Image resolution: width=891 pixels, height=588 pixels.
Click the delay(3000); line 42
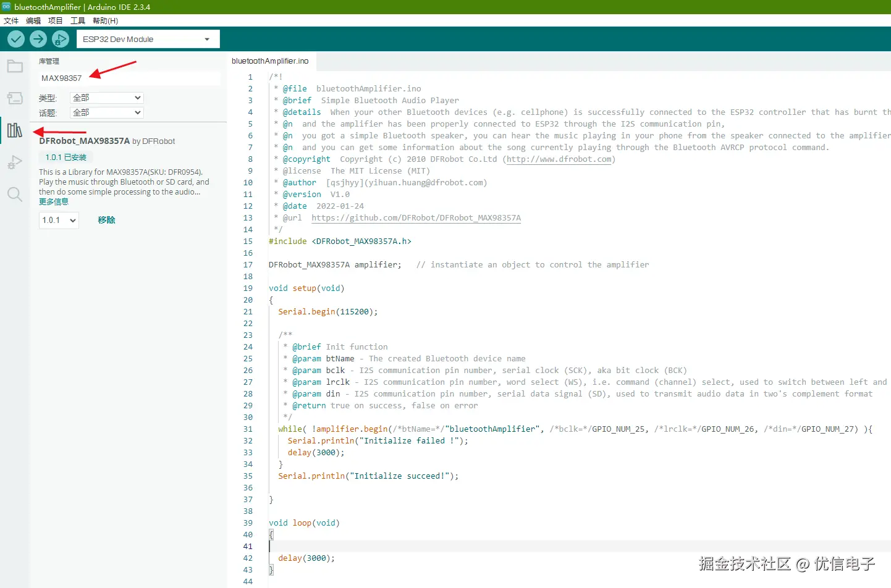pyautogui.click(x=306, y=558)
